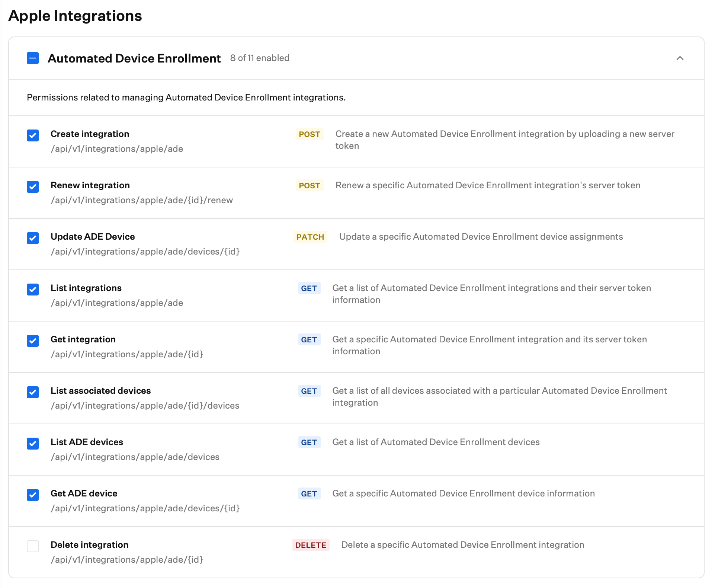Click the 'Update ADE Device' label
Image resolution: width=715 pixels, height=588 pixels.
(x=93, y=237)
